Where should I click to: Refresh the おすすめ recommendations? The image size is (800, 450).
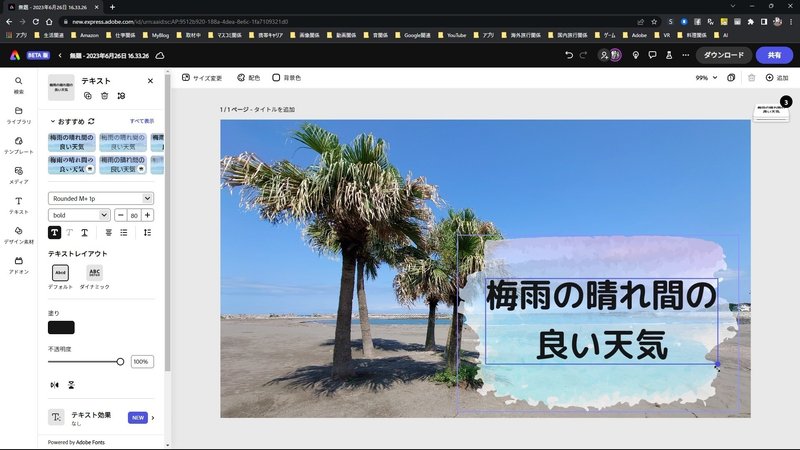[91, 121]
